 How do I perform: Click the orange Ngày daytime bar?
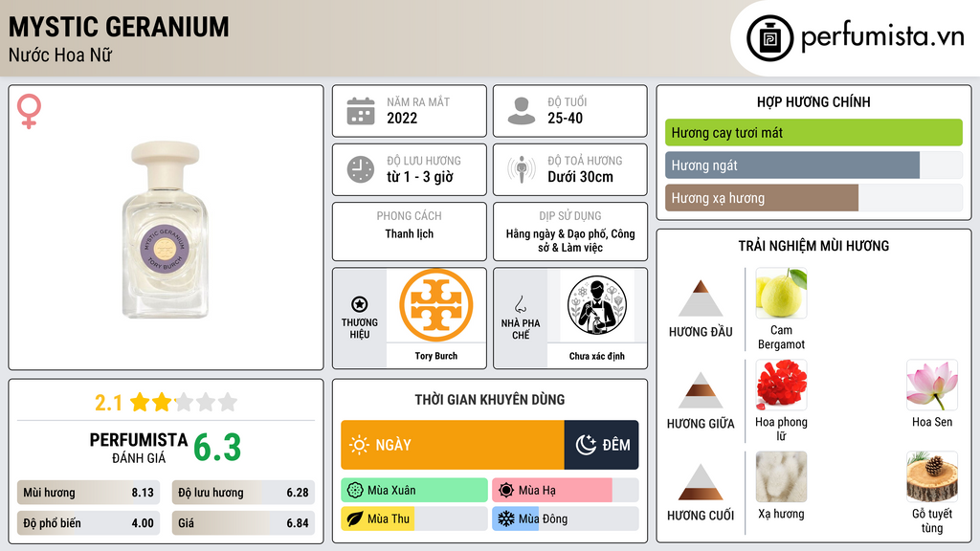pos(453,445)
